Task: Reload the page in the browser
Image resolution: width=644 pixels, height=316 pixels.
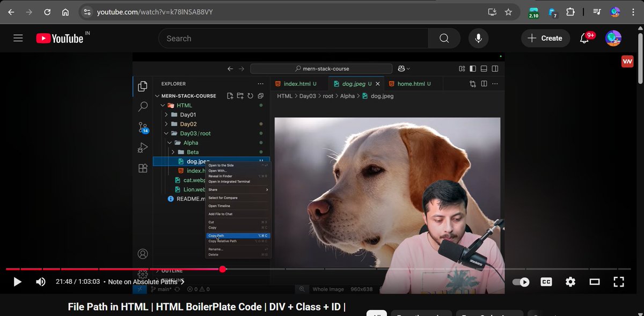Action: (x=47, y=12)
